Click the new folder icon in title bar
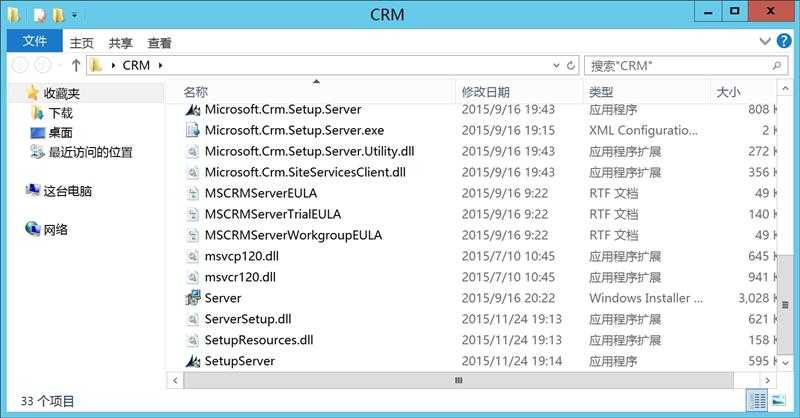Viewport: 800px width, 418px height. pyautogui.click(x=58, y=15)
